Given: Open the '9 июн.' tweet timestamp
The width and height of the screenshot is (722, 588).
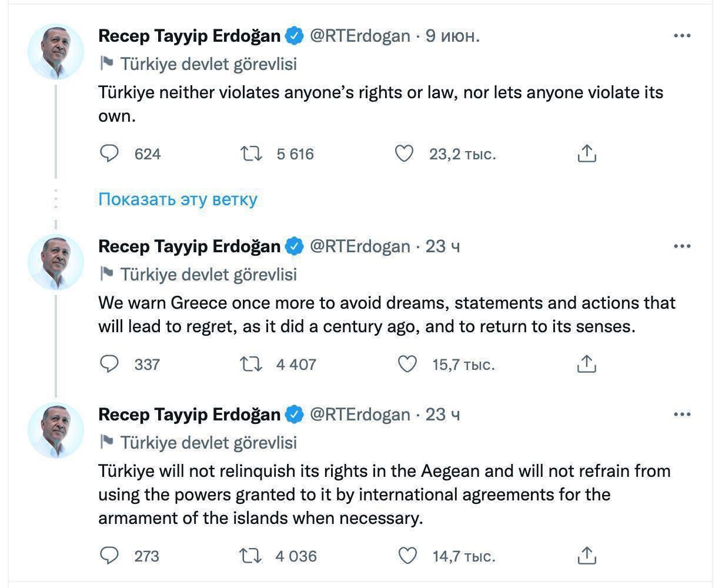Looking at the screenshot, I should (x=452, y=36).
